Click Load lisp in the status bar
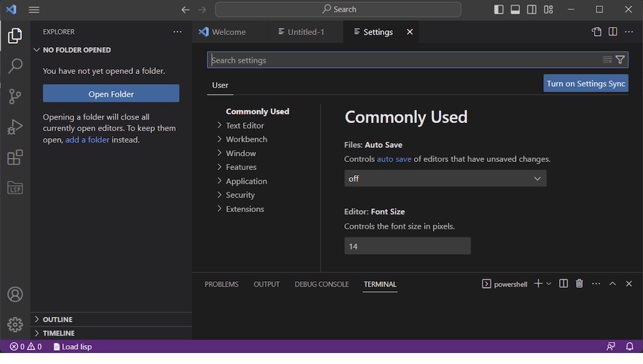 pos(73,347)
